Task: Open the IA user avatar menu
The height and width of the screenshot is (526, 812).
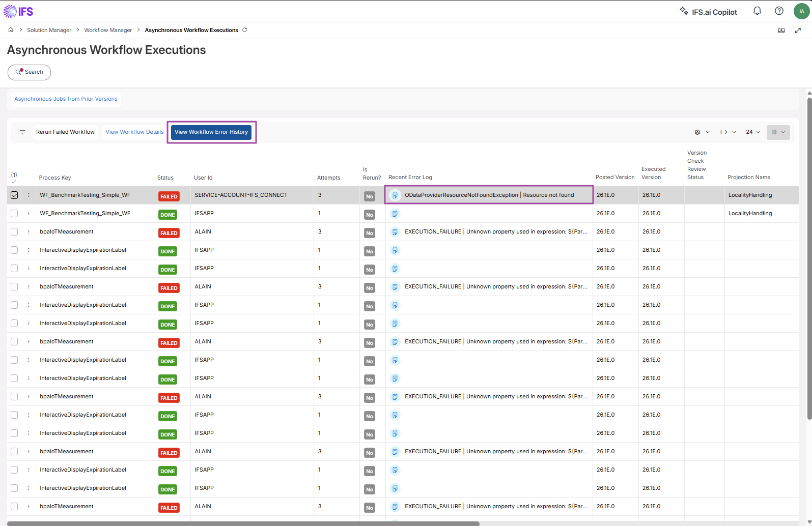Action: [801, 11]
